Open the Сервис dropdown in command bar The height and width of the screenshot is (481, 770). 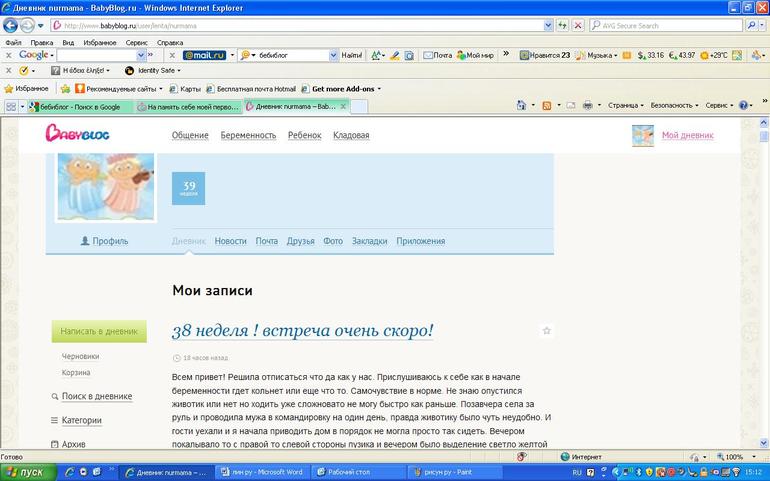coord(719,105)
